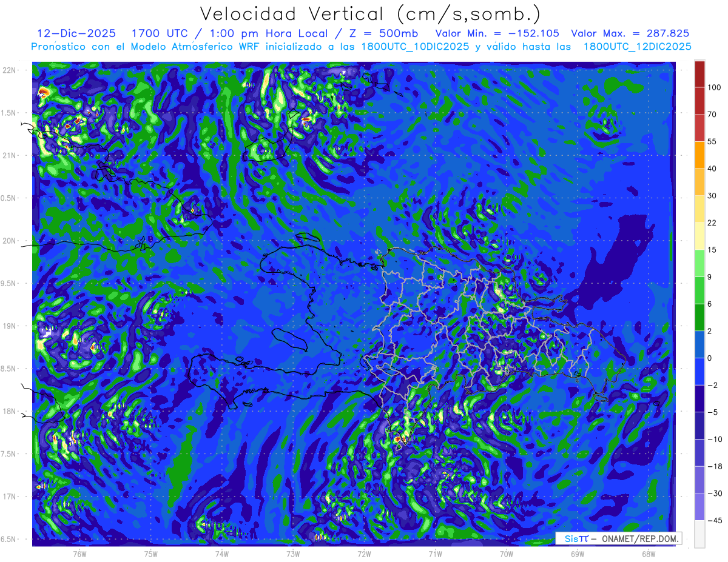Click the colorbar label "15"
The image size is (728, 562).
712,250
